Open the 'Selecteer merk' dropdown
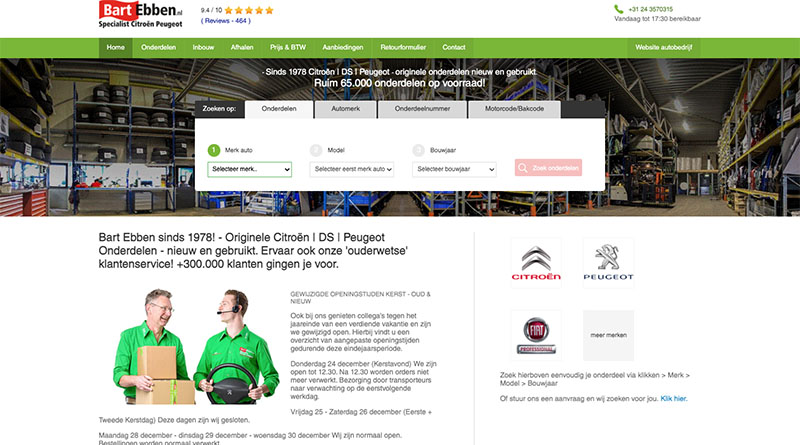This screenshot has width=800, height=445. tap(249, 169)
